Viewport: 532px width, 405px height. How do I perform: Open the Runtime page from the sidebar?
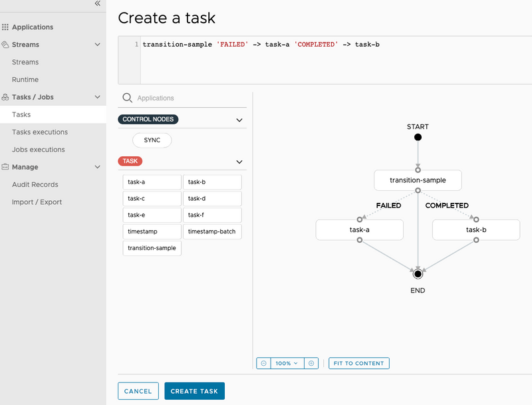(27, 79)
